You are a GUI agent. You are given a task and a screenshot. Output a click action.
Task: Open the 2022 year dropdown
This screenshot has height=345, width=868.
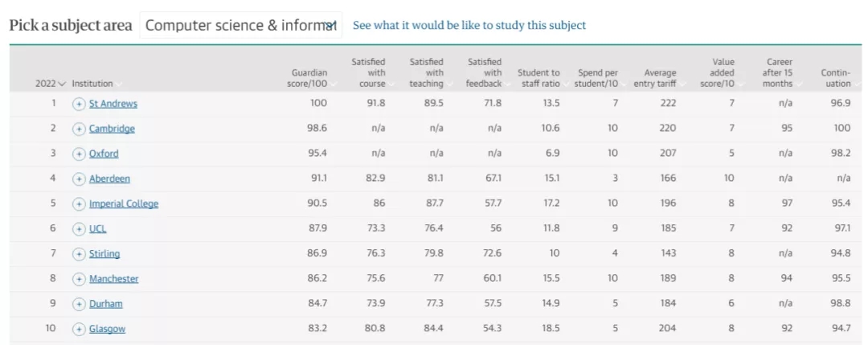point(51,84)
